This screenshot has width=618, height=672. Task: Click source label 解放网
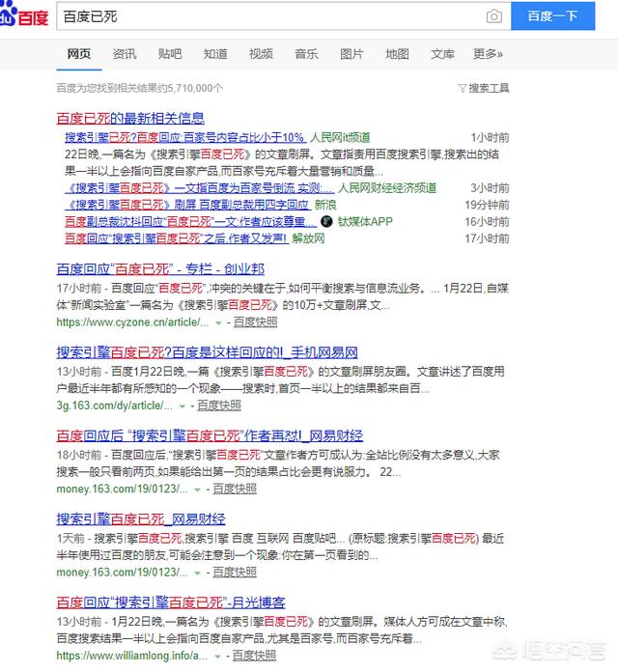click(x=309, y=238)
